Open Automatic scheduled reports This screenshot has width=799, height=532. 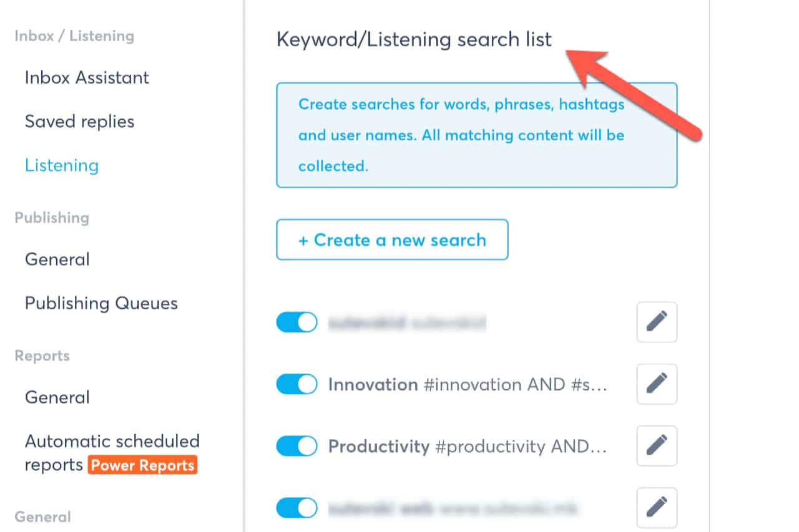click(112, 442)
